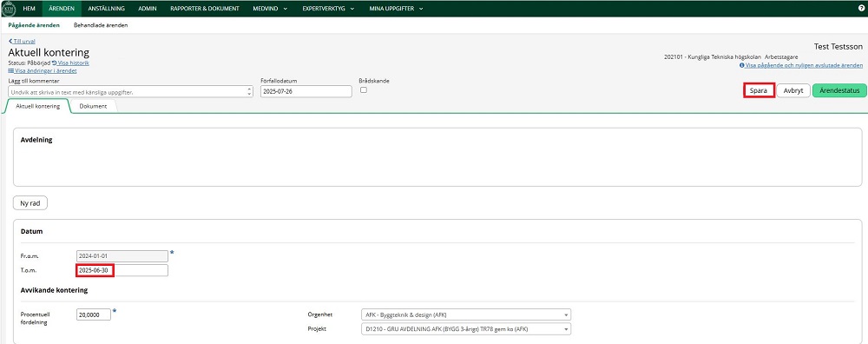Click the Procentuell fördelning field
This screenshot has width=868, height=344.
point(94,314)
